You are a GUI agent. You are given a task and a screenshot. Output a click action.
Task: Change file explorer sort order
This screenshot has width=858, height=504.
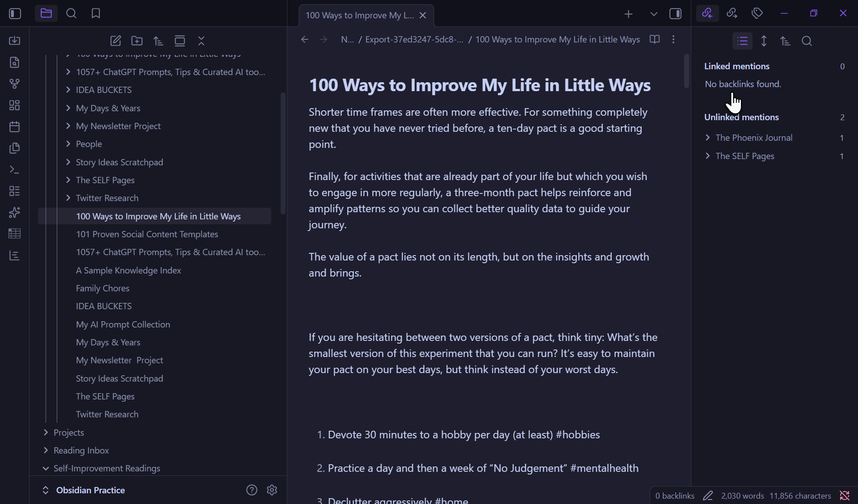(158, 41)
